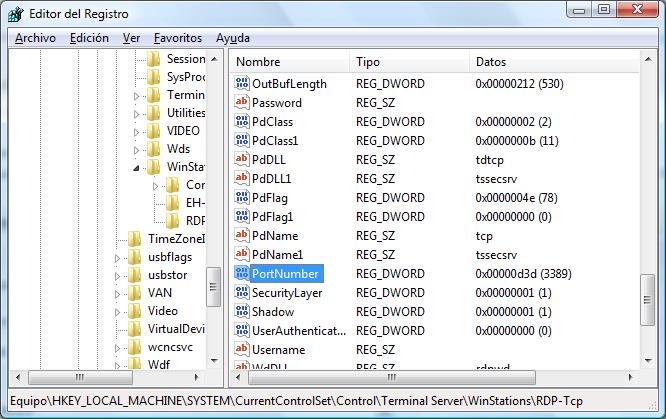
Task: Click the values pane's vertical scrollbar thumb
Action: pyautogui.click(x=648, y=300)
